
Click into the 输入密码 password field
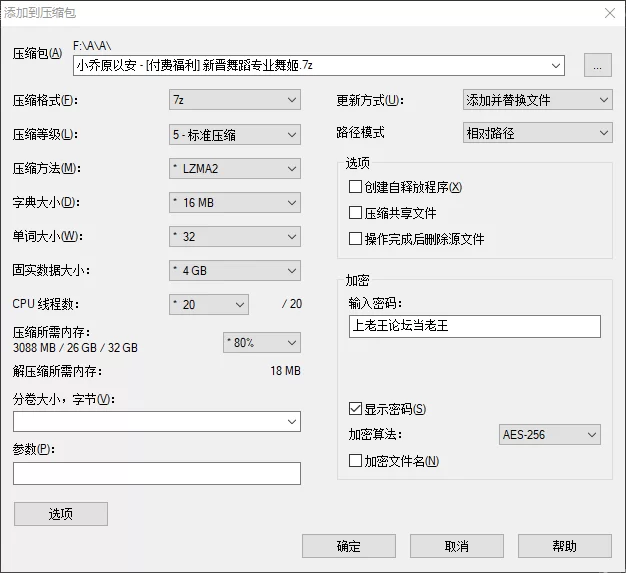[475, 326]
